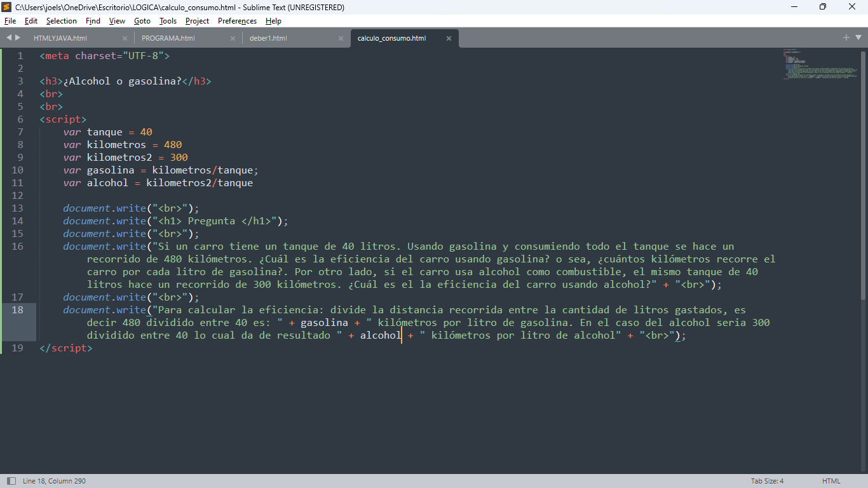Open the Help menu
This screenshot has height=488, width=868.
click(273, 21)
